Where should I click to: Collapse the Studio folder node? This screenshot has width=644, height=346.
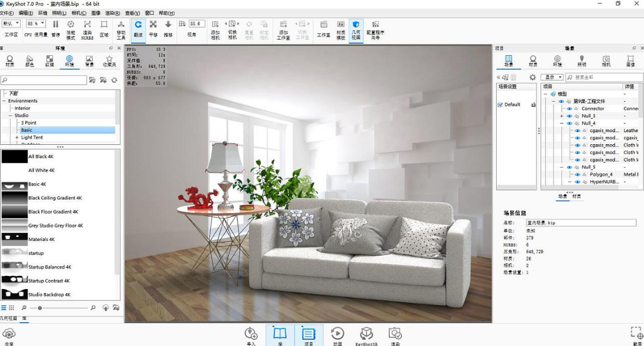pyautogui.click(x=11, y=116)
